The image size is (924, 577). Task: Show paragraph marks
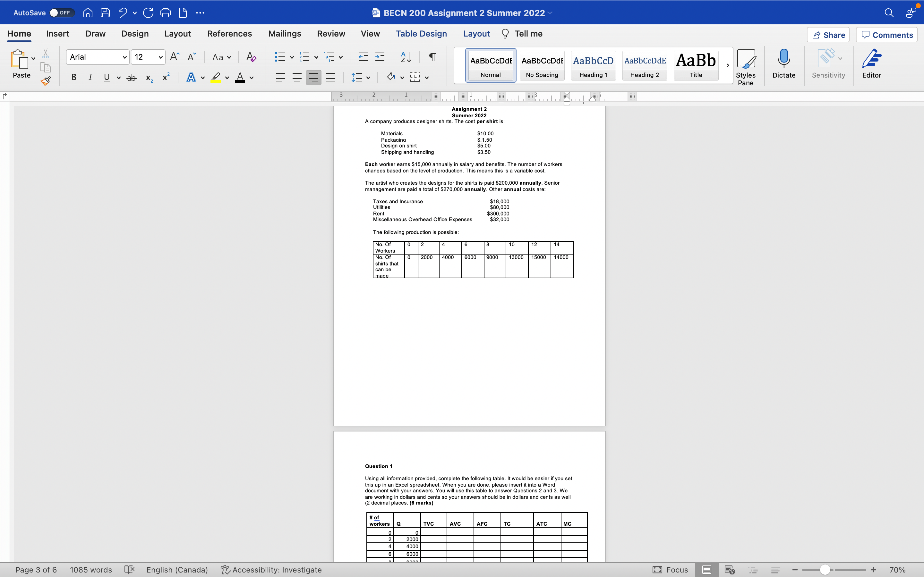(432, 57)
